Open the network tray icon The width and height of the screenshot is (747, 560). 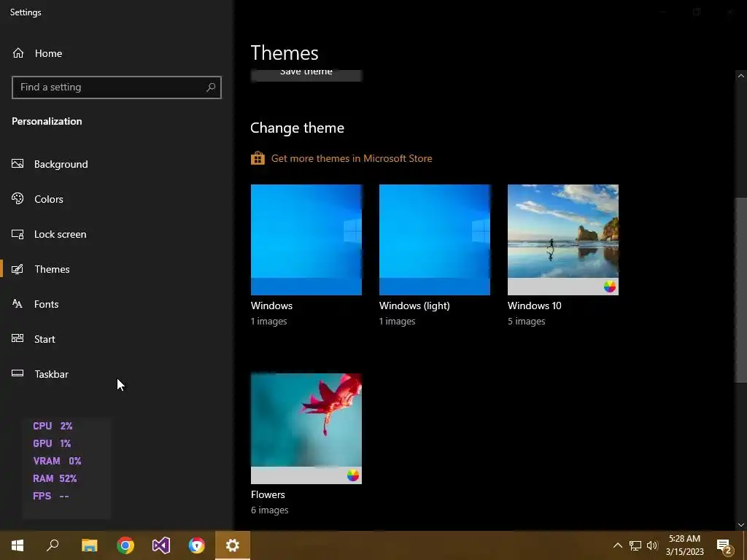[635, 545]
